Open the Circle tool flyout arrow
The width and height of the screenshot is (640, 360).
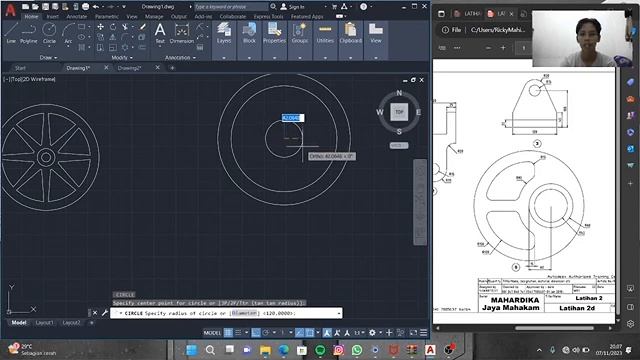(x=49, y=46)
